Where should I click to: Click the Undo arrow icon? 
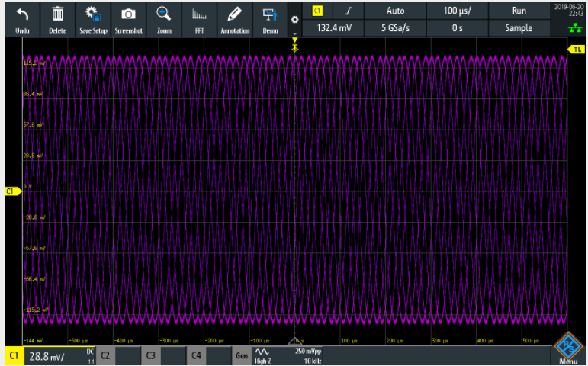[22, 14]
